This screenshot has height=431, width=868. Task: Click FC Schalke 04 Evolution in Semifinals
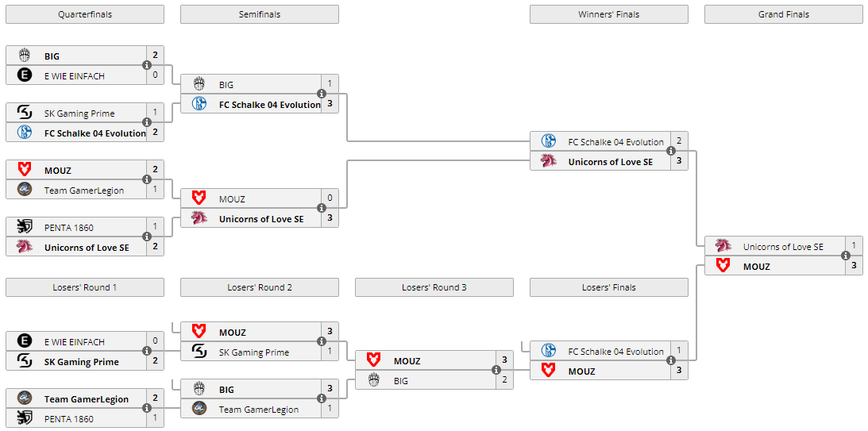[269, 105]
